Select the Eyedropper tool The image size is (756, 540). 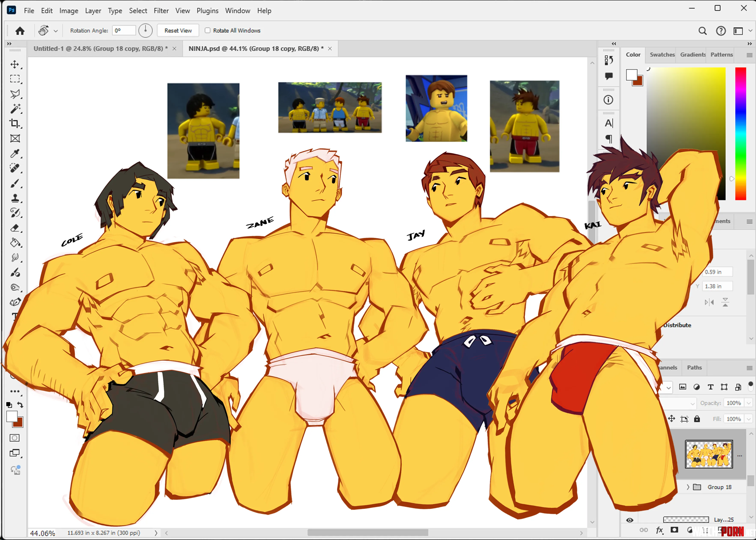tap(15, 153)
